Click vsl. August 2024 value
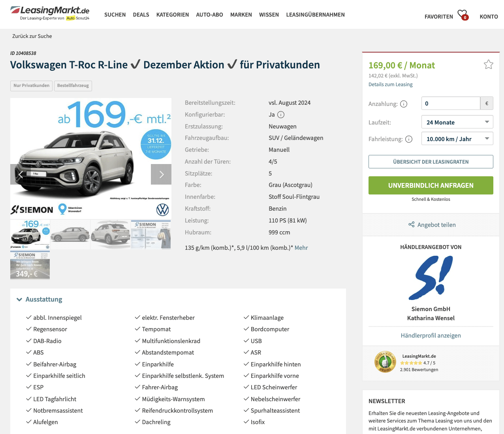The height and width of the screenshot is (434, 504). pyautogui.click(x=290, y=102)
